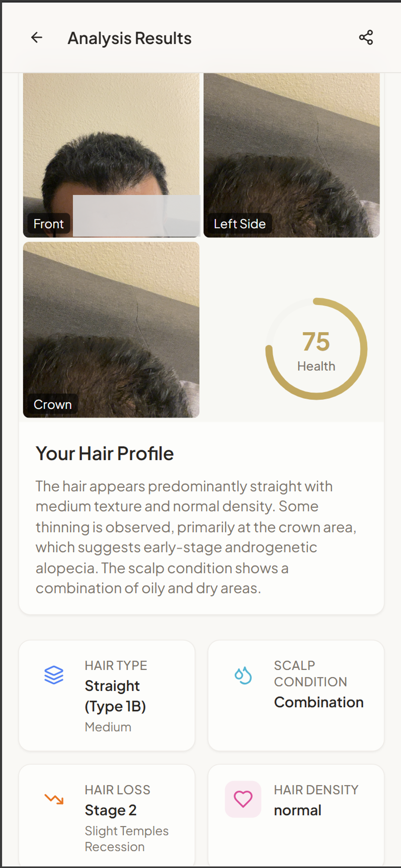This screenshot has width=401, height=868.
Task: Select the Your Hair Profile heading
Action: (x=105, y=453)
